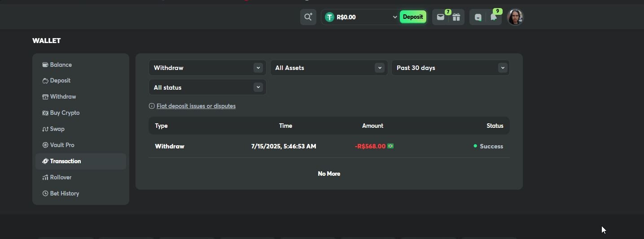644x239 pixels.
Task: Click the 7/15/2025, 5:46:53 AM timestamp
Action: coord(284,146)
